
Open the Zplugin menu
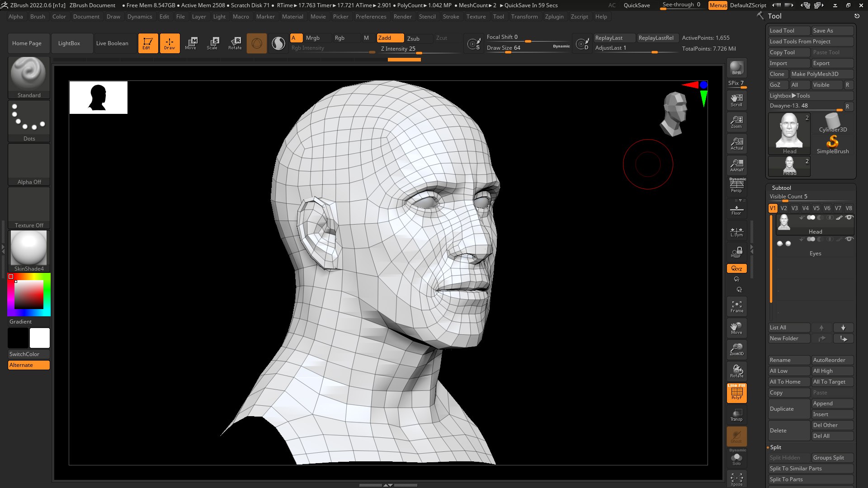(554, 17)
